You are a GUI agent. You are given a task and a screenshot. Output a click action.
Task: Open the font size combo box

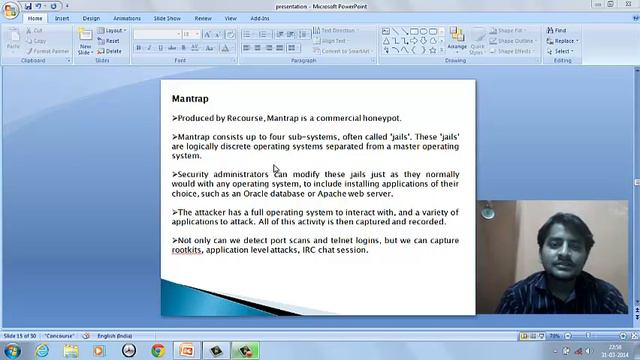point(191,34)
